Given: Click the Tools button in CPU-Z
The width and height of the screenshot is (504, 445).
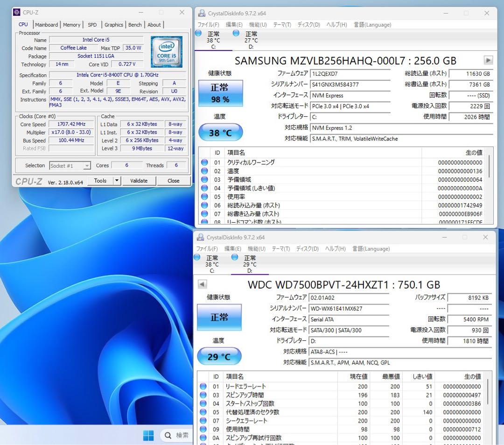Looking at the screenshot, I should pos(100,181).
